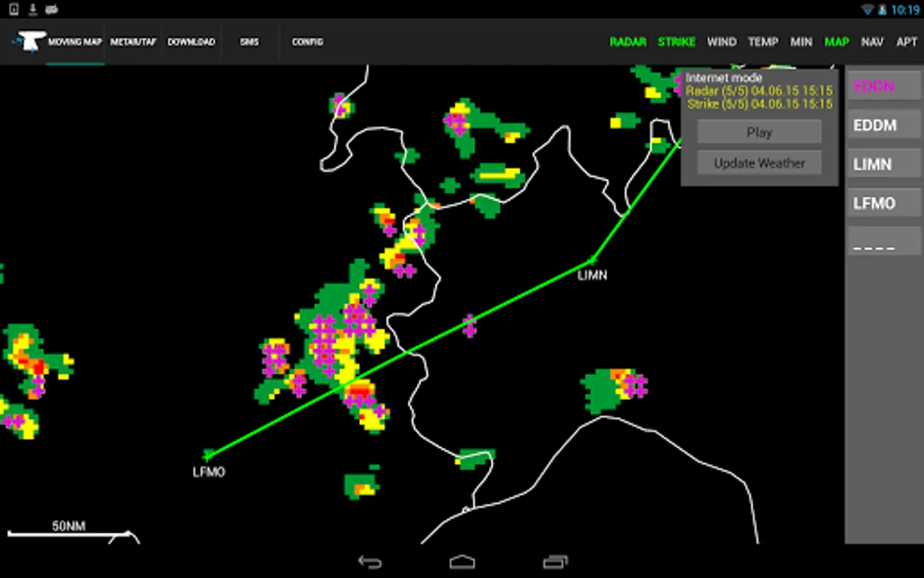Enable the TEMP overlay
Viewport: 924px width, 578px height.
coord(763,42)
